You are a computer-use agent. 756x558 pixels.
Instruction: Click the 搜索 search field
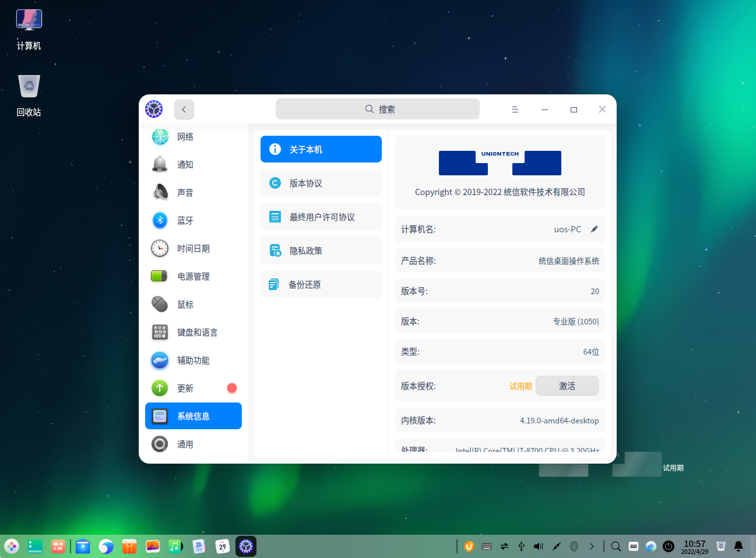click(378, 109)
